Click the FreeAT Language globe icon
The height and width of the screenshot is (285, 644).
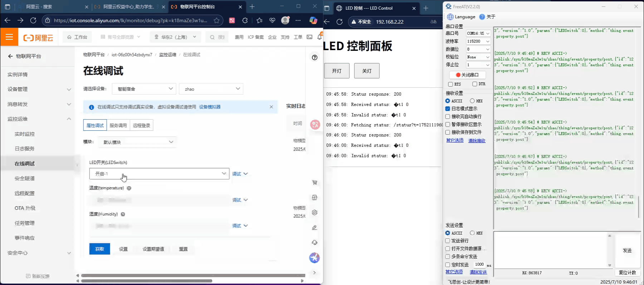(x=450, y=17)
